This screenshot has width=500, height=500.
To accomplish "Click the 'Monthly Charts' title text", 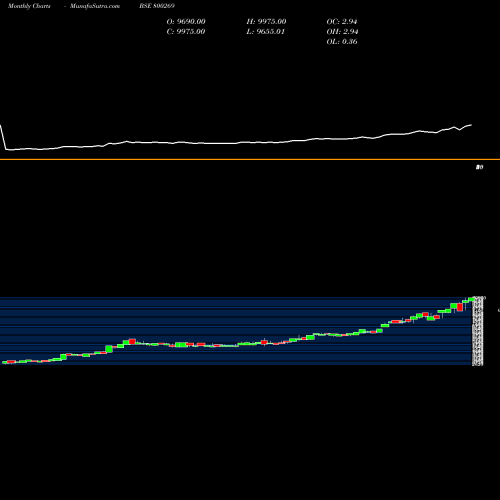I will pyautogui.click(x=29, y=6).
